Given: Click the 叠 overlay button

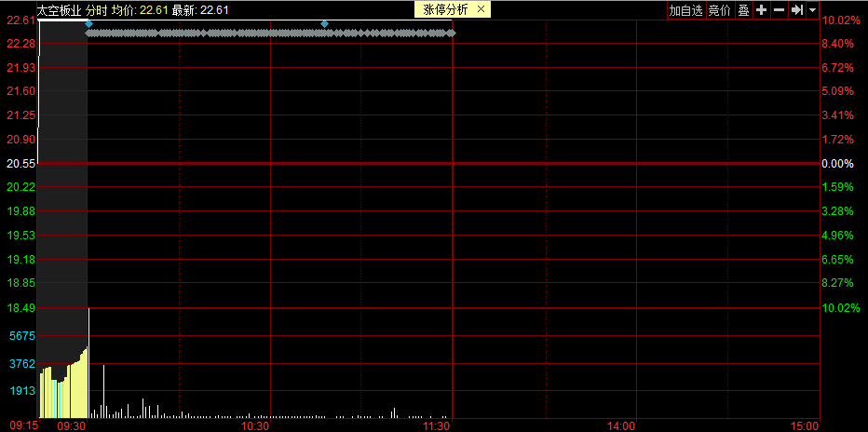Looking at the screenshot, I should (x=743, y=10).
